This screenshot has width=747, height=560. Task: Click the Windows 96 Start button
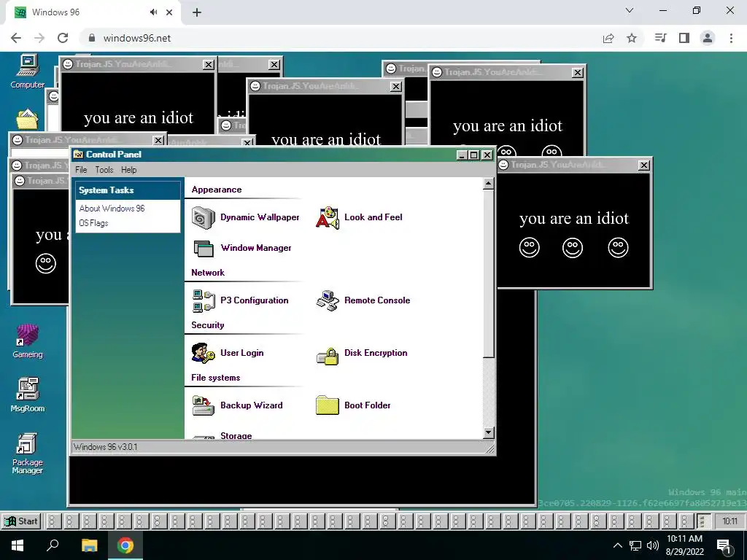21,521
